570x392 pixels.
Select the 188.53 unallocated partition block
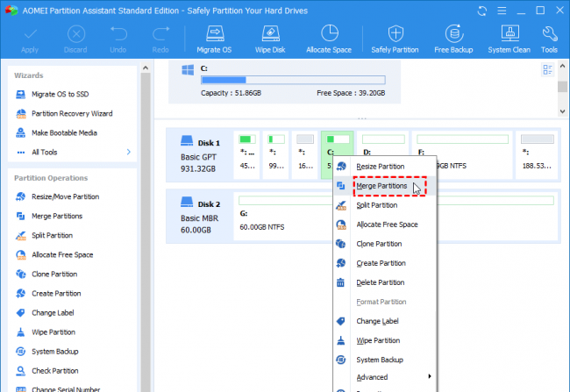(537, 155)
